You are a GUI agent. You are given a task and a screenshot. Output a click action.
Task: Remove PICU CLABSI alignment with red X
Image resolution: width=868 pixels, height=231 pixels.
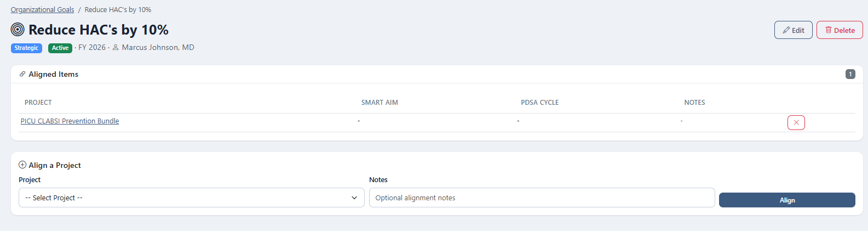pos(796,122)
